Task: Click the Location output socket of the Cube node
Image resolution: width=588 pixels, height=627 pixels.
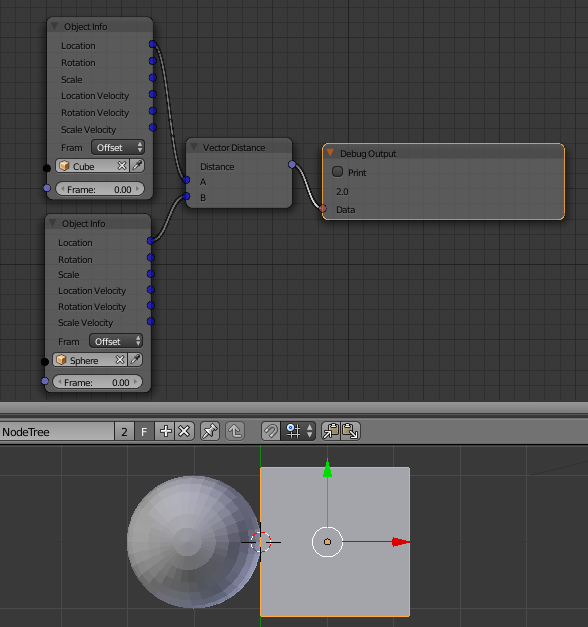Action: tap(152, 44)
